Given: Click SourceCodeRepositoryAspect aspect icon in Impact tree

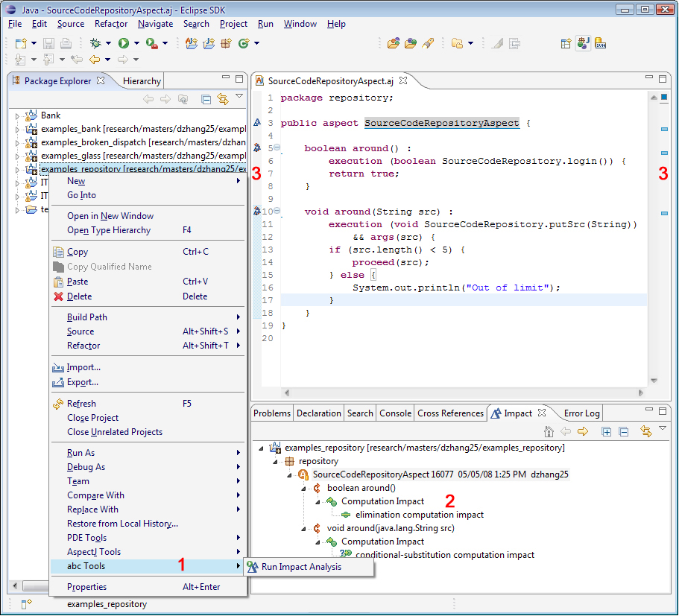Looking at the screenshot, I should [303, 474].
